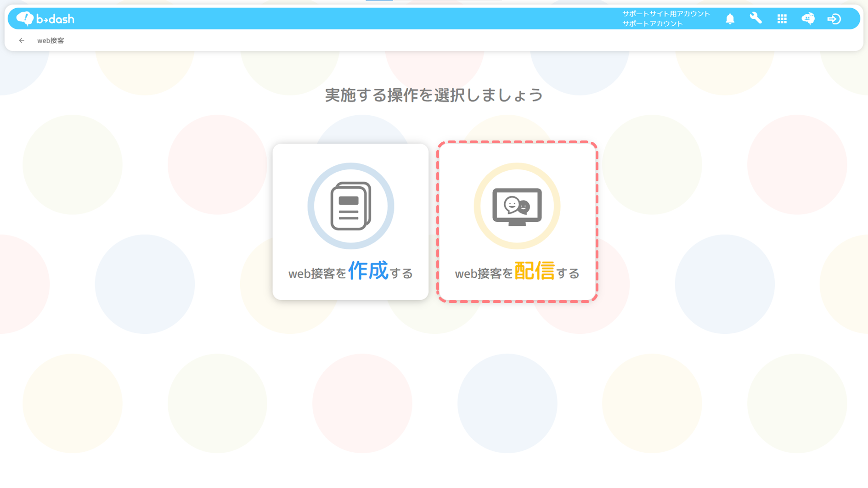Click the サポートサイト用アカウント account name
Image resolution: width=868 pixels, height=488 pixels.
coord(666,14)
